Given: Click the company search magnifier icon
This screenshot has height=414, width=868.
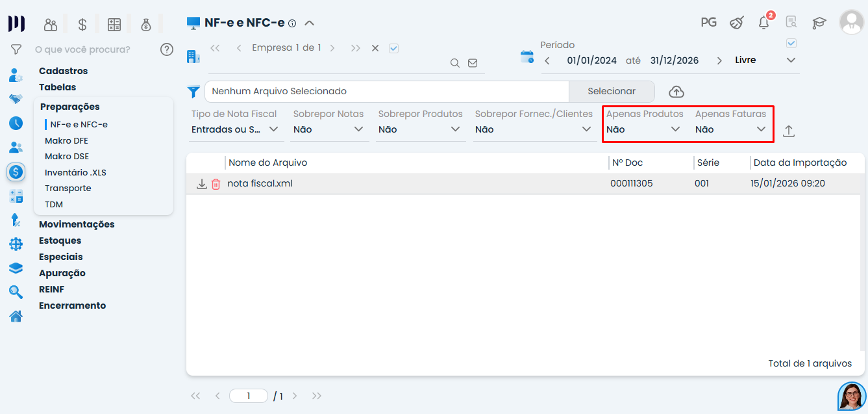Looking at the screenshot, I should 455,63.
